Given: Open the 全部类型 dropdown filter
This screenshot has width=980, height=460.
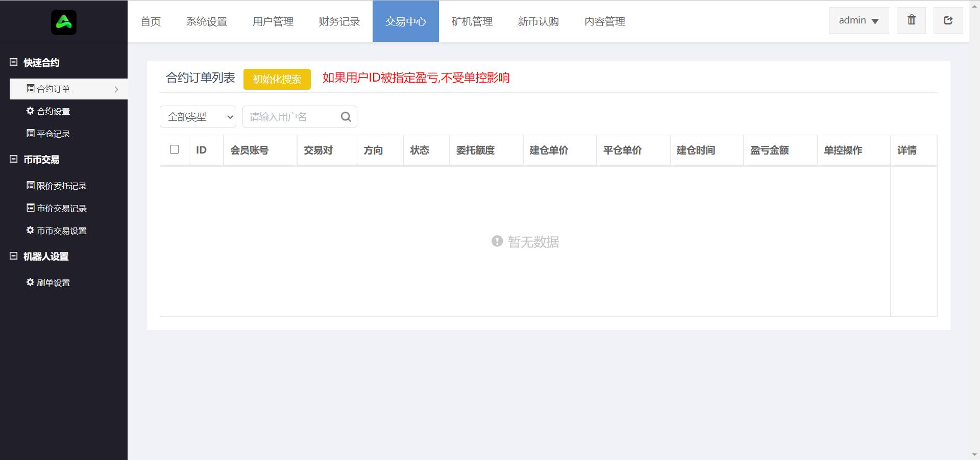Looking at the screenshot, I should [x=198, y=117].
